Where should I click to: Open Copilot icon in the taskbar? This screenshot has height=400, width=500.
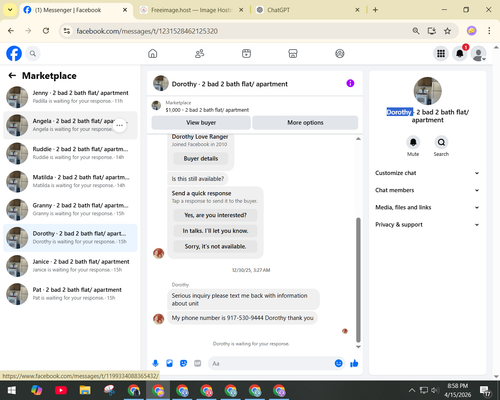pyautogui.click(x=36, y=390)
